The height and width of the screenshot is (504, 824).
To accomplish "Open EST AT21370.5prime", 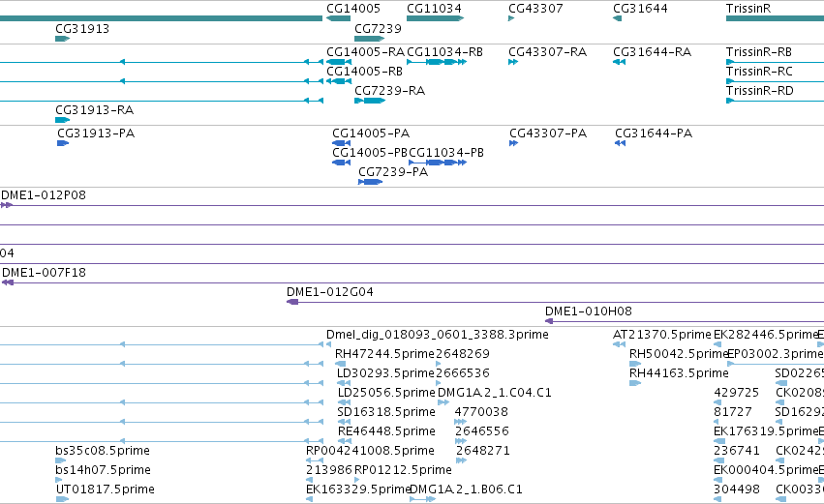I will point(662,335).
